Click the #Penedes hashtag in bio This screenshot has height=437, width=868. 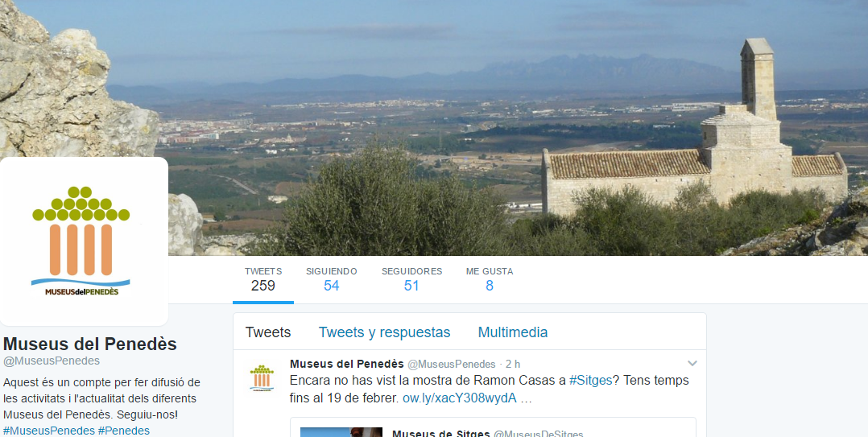(x=123, y=431)
